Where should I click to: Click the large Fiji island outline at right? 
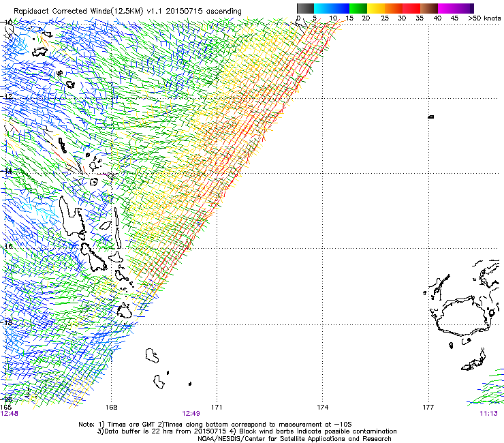click(463, 316)
